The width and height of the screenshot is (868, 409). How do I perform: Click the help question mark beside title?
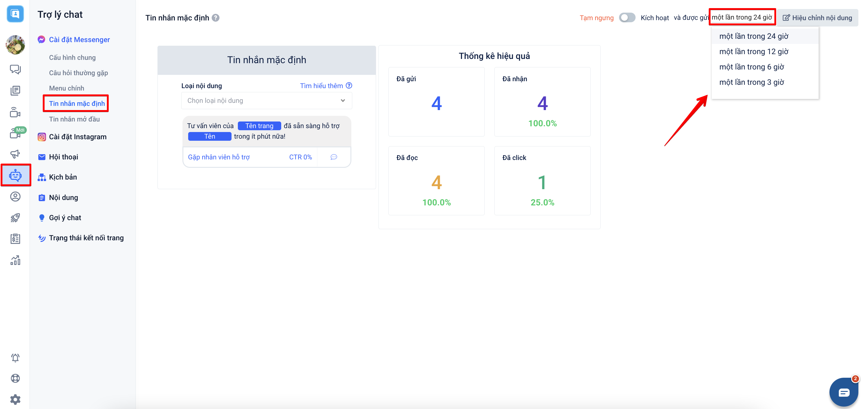tap(216, 18)
